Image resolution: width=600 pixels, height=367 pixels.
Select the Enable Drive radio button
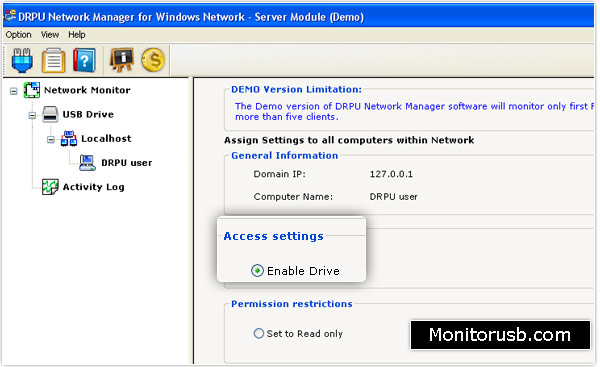257,271
